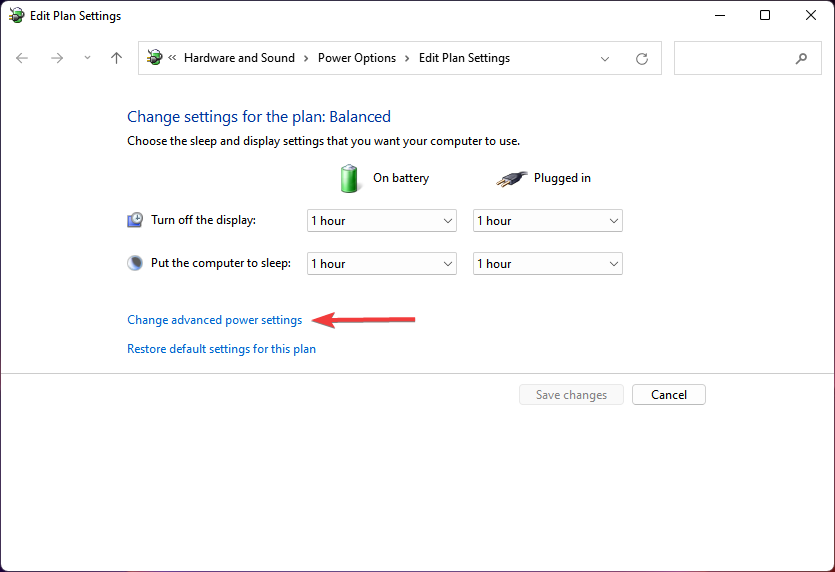835x572 pixels.
Task: Click the 'Turn off the display:' label
Action: [x=203, y=220]
